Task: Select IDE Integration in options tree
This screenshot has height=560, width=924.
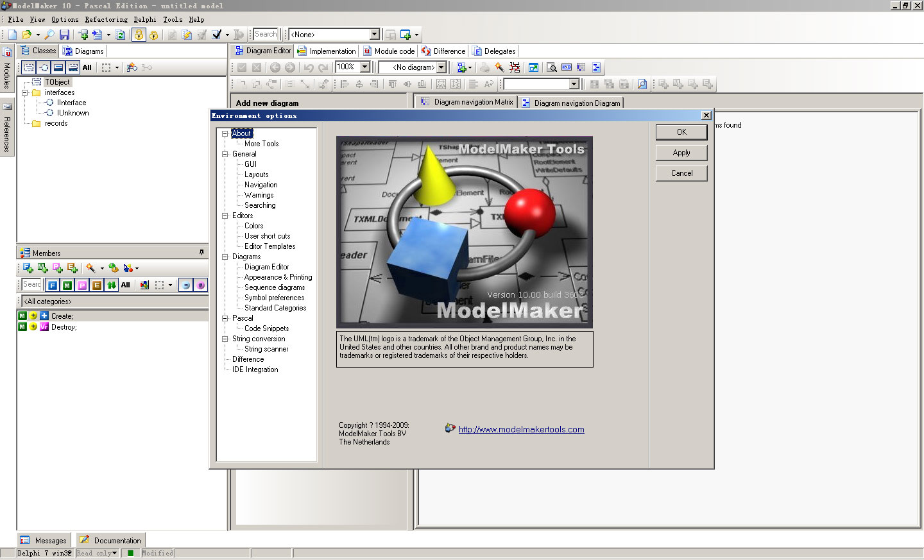Action: coord(255,369)
